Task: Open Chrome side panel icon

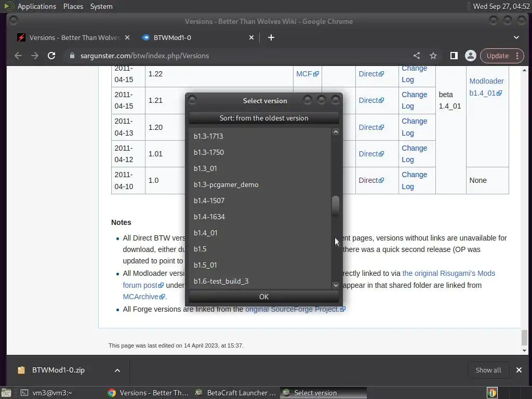Action: (454, 56)
